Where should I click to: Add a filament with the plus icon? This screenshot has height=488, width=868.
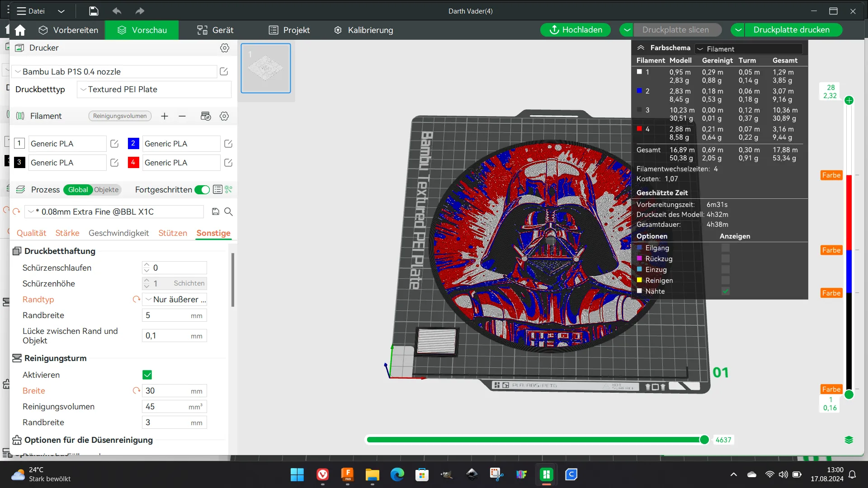(165, 116)
